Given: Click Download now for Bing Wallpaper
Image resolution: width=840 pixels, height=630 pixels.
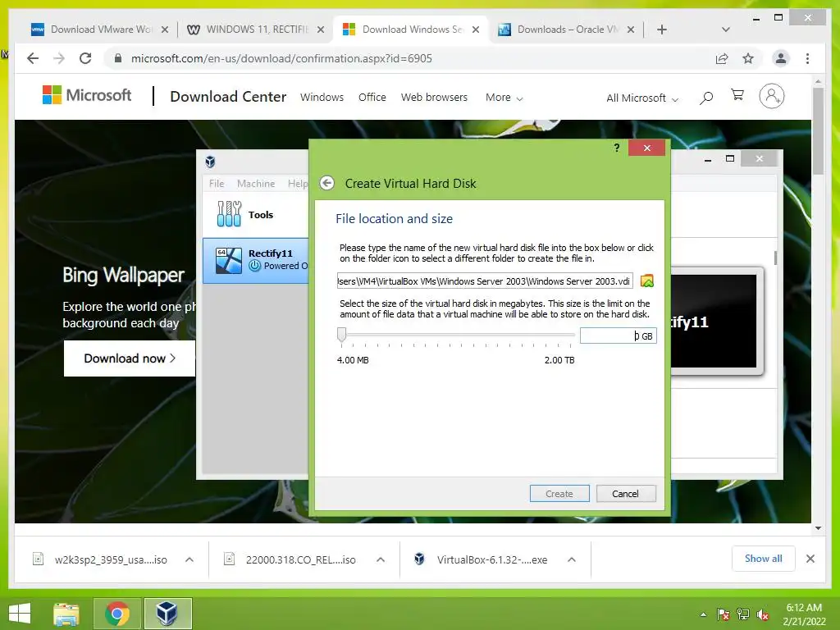Looking at the screenshot, I should point(130,358).
